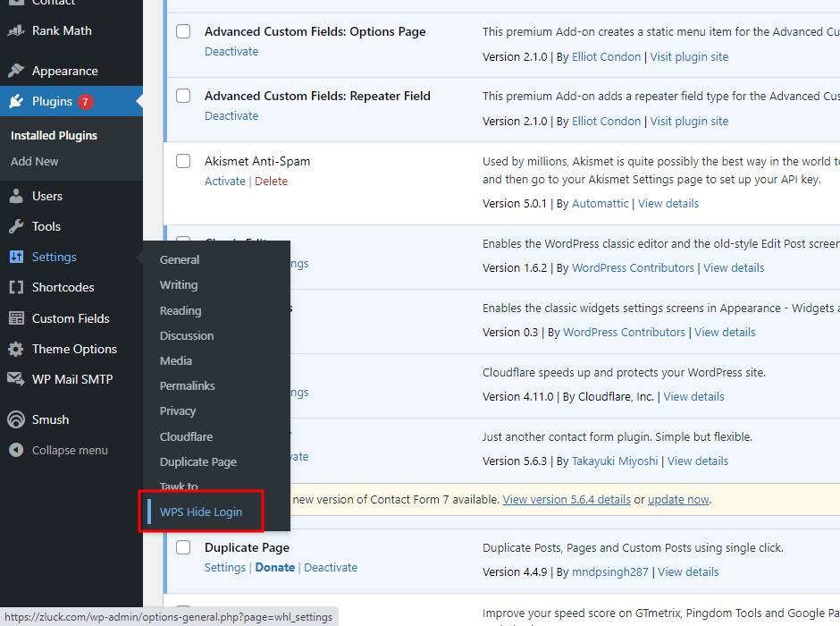This screenshot has width=840, height=626.
Task: Open Tools menu label
Action: pos(46,226)
